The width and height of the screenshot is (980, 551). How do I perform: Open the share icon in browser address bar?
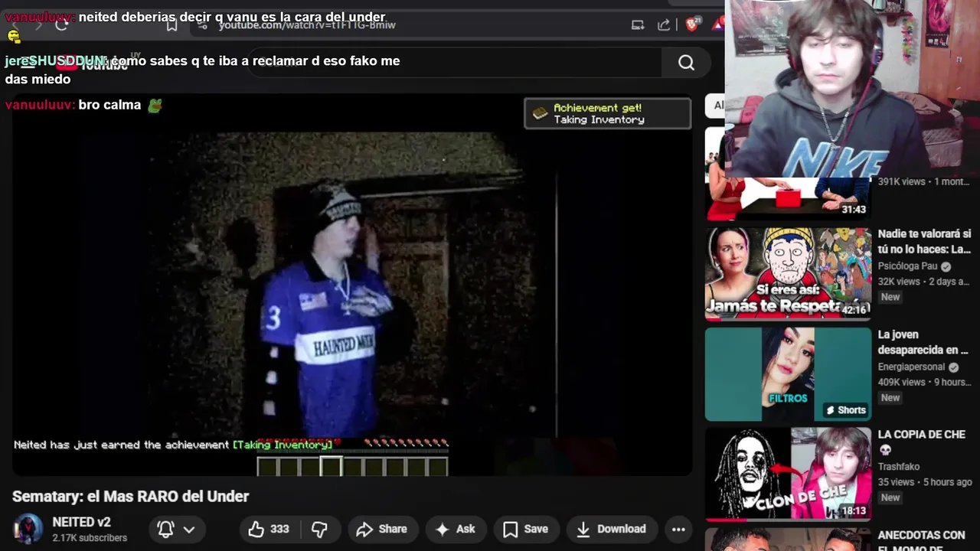click(664, 25)
